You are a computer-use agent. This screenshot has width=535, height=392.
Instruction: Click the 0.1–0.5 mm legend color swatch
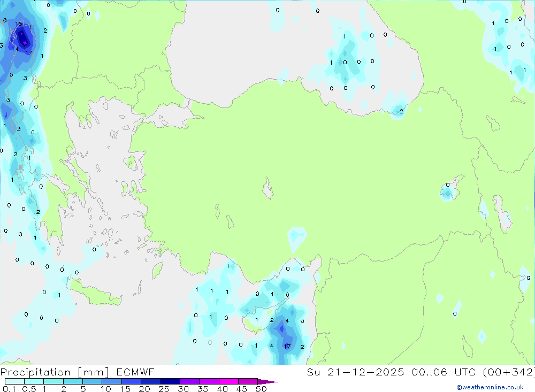point(14,381)
